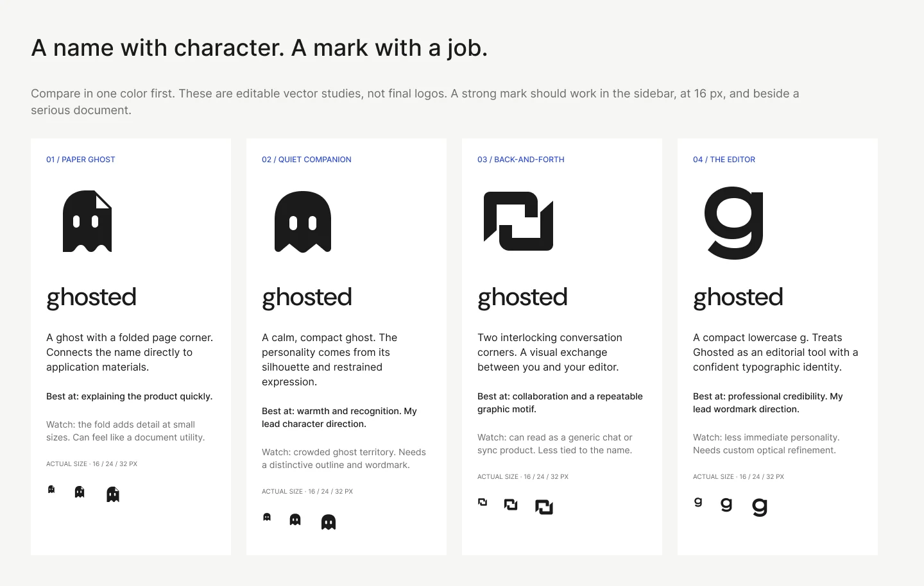Select the largest Editor g preview icon
This screenshot has height=586, width=924.
(760, 507)
